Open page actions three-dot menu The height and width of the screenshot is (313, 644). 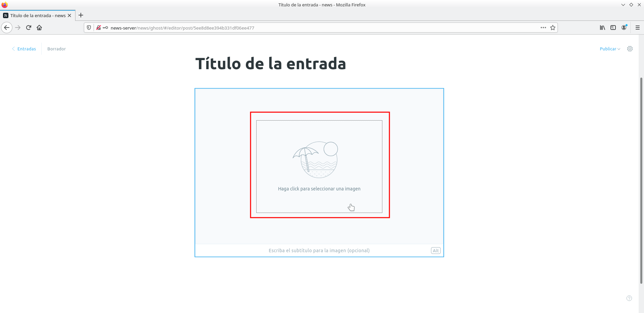pyautogui.click(x=543, y=28)
